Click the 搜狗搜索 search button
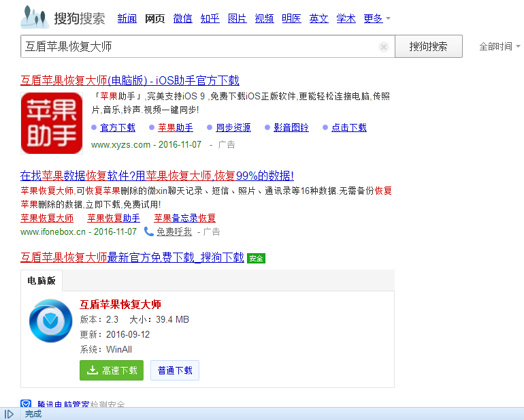Viewport: 524px width, 420px height. tap(429, 46)
